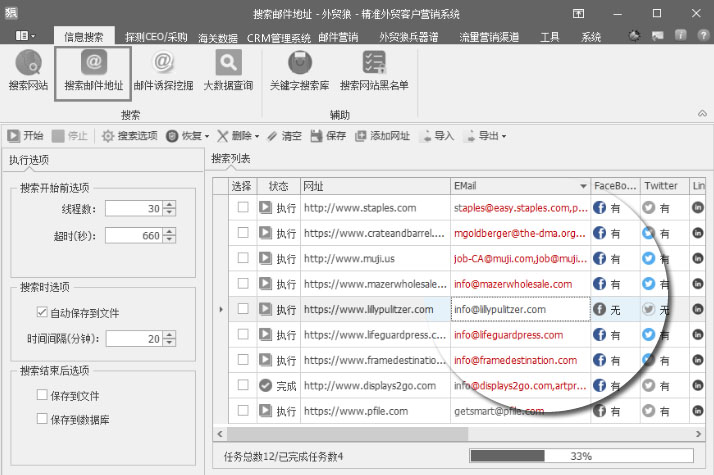
Task: Click the 保存 save toolbar button
Action: (x=328, y=136)
